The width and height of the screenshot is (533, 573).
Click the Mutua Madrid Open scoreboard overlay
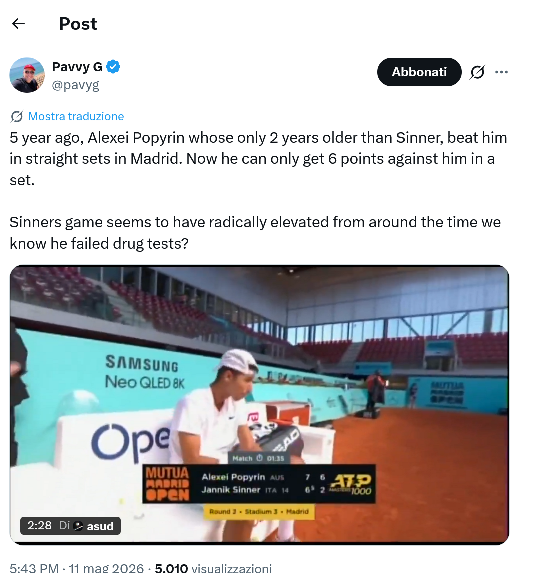pyautogui.click(x=259, y=484)
